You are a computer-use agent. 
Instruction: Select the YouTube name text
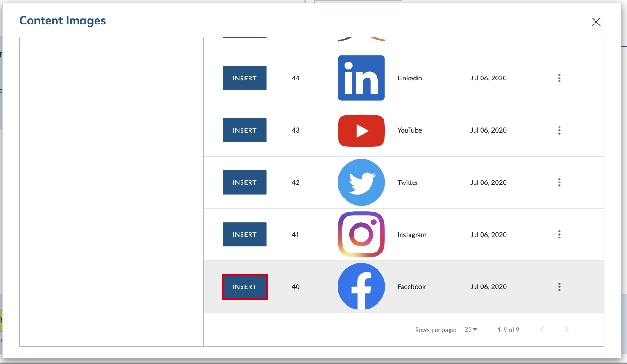pyautogui.click(x=410, y=130)
